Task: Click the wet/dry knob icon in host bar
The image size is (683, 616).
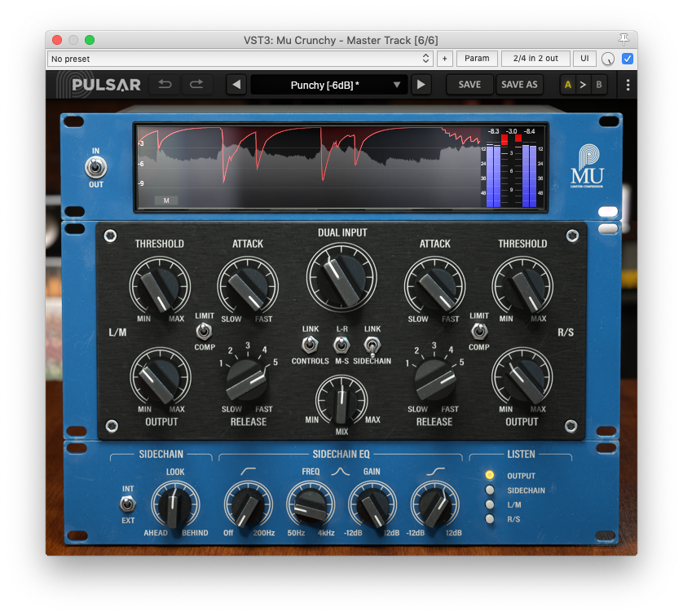Action: (608, 59)
